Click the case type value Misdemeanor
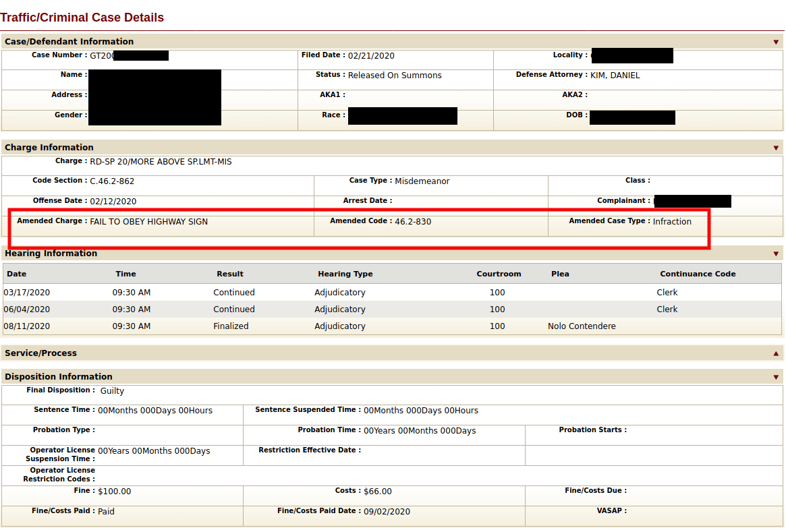 pyautogui.click(x=422, y=181)
